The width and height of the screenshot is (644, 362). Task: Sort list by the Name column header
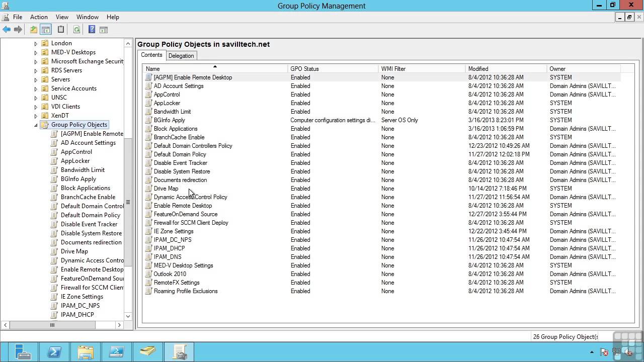pos(215,69)
